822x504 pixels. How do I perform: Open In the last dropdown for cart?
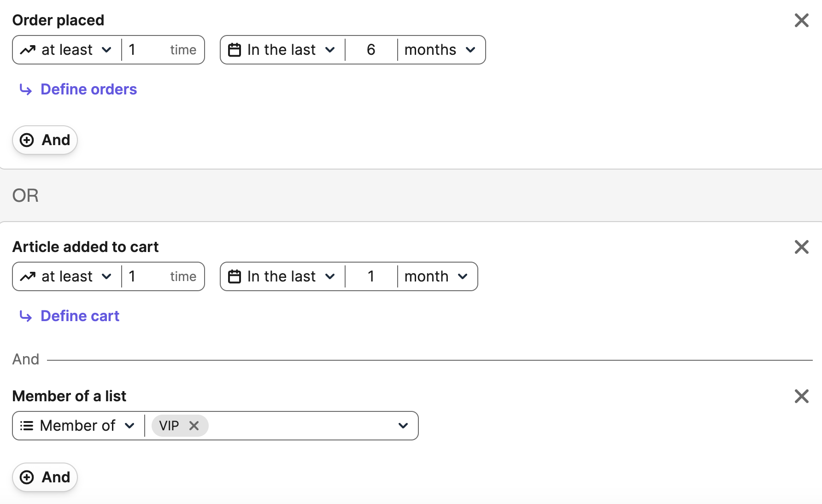point(282,276)
